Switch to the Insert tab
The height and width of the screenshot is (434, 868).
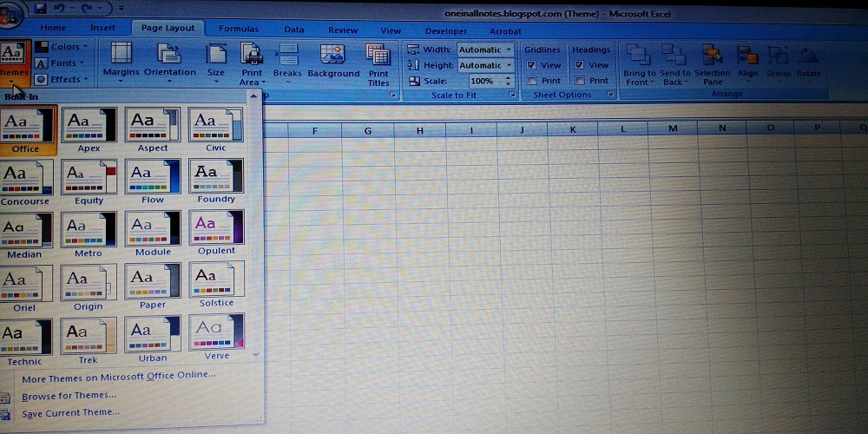tap(103, 28)
